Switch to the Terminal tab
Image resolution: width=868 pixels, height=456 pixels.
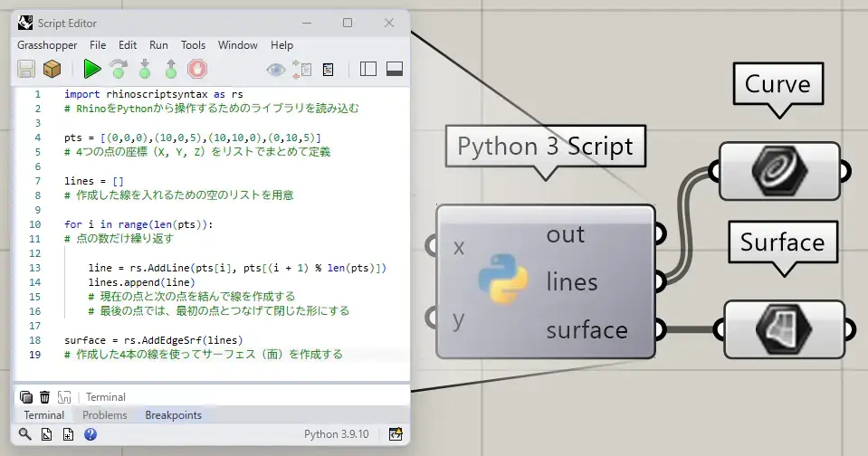pos(43,415)
